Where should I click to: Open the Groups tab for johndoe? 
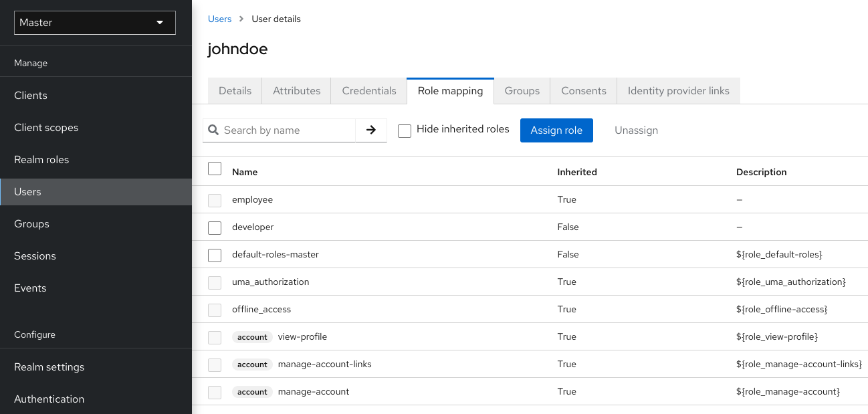[x=522, y=90]
